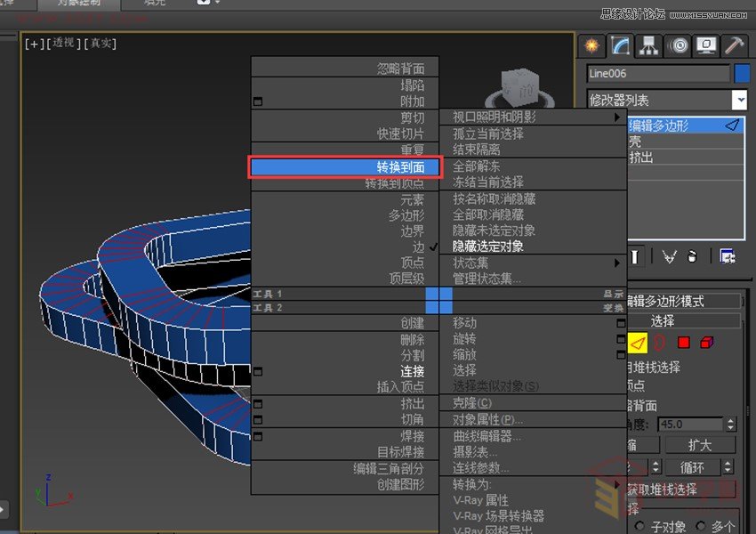Click 扩大 selection button
This screenshot has height=534, width=756.
point(700,445)
